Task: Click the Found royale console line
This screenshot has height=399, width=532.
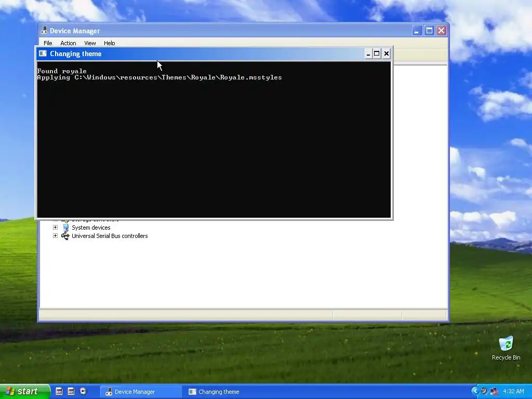Action: point(62,71)
